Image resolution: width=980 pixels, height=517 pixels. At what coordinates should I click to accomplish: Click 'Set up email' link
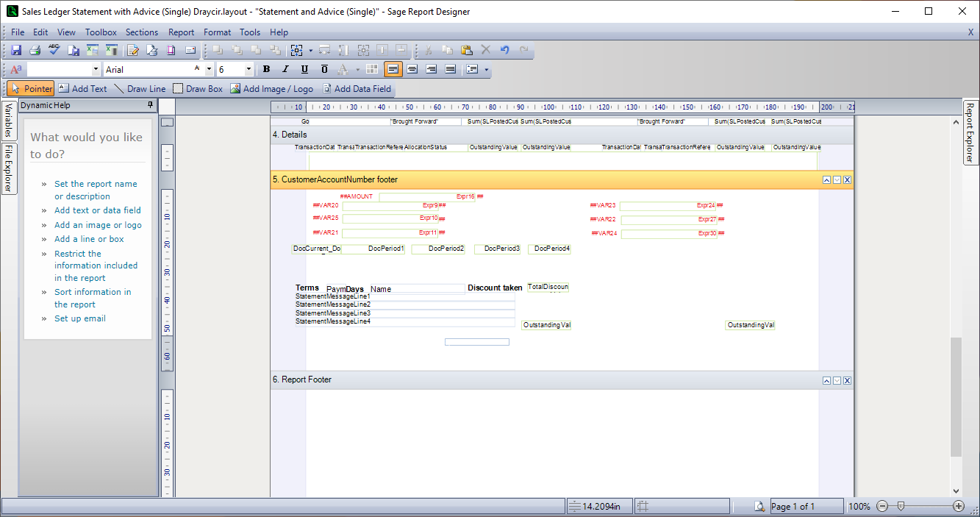pyautogui.click(x=80, y=318)
